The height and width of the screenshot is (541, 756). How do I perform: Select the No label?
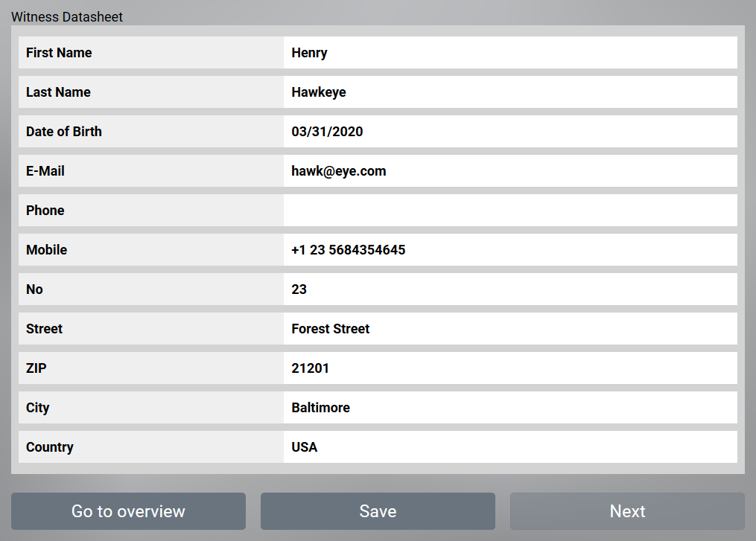(35, 289)
